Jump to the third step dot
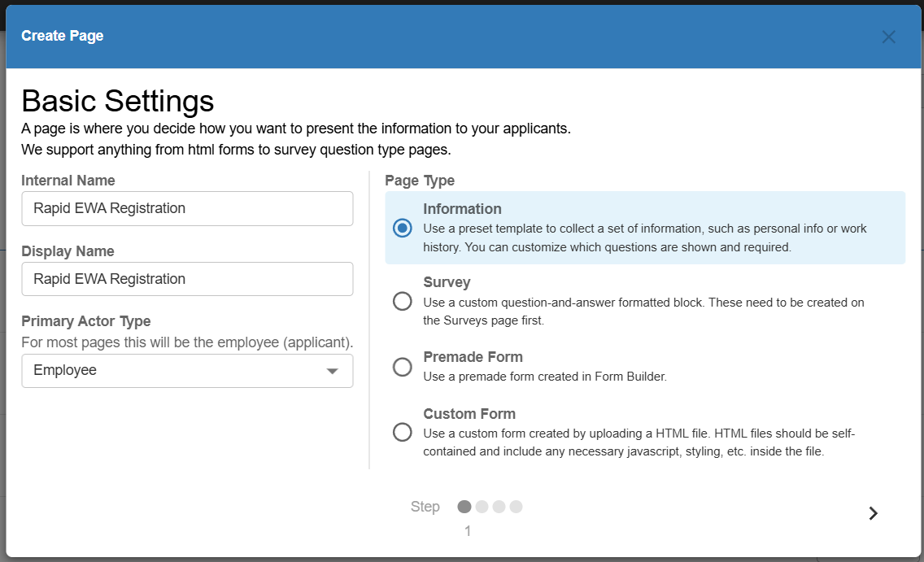 (x=499, y=507)
